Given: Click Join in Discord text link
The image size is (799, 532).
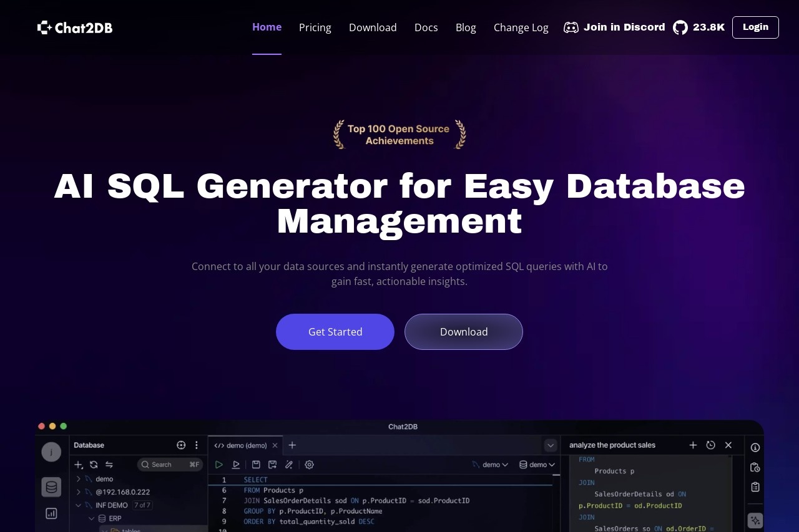Looking at the screenshot, I should (x=624, y=27).
